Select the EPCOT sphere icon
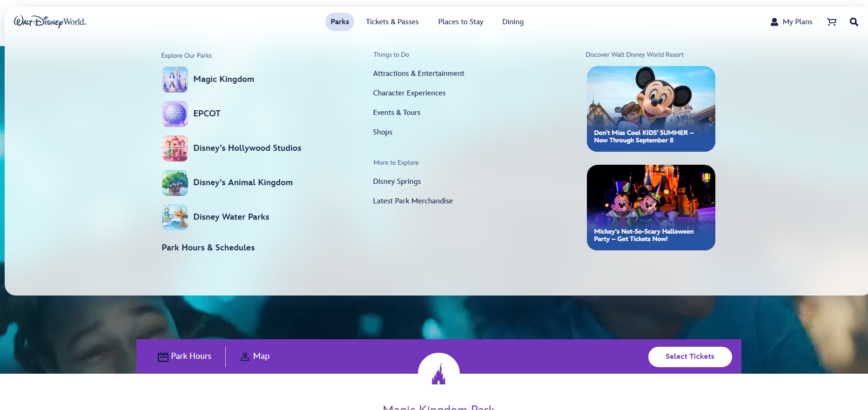The width and height of the screenshot is (868, 410). [x=175, y=114]
